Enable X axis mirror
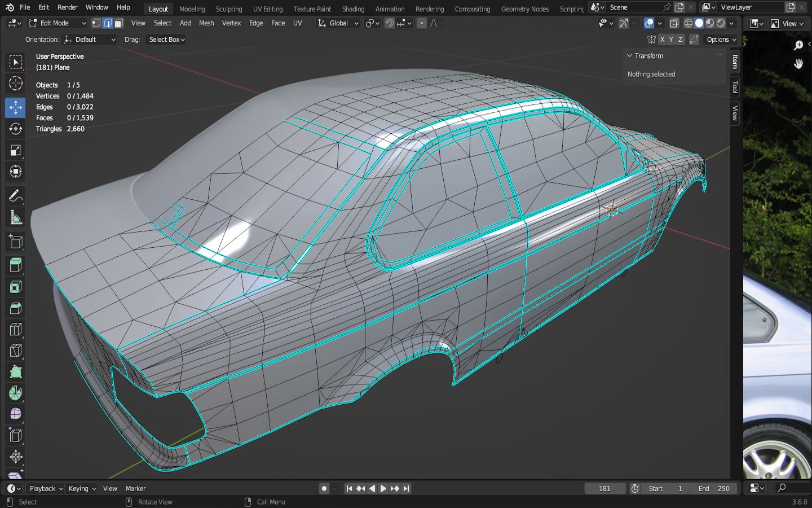 pyautogui.click(x=662, y=40)
